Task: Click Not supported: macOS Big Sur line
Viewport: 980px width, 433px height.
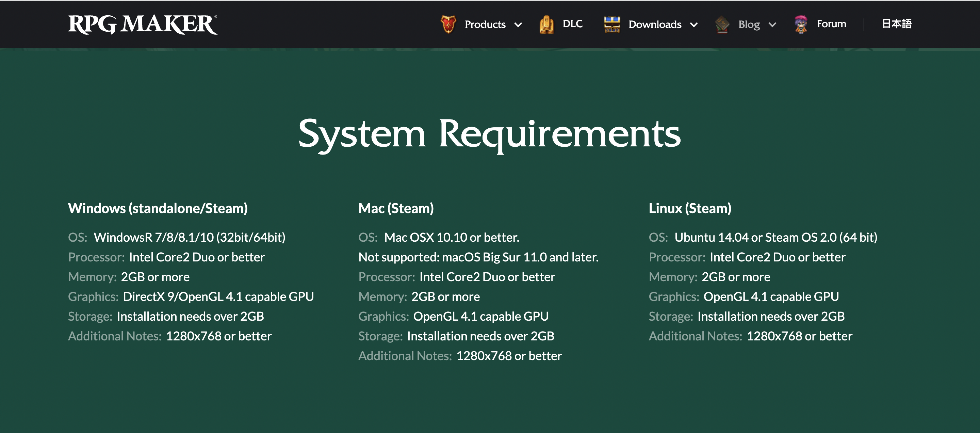Action: 478,257
